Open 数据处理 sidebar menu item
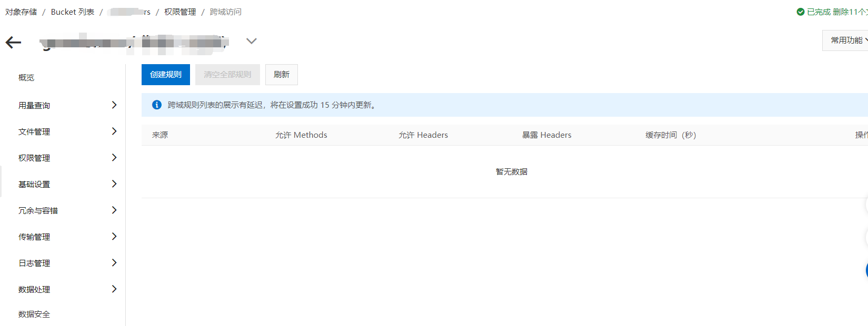The width and height of the screenshot is (868, 326). coord(34,289)
